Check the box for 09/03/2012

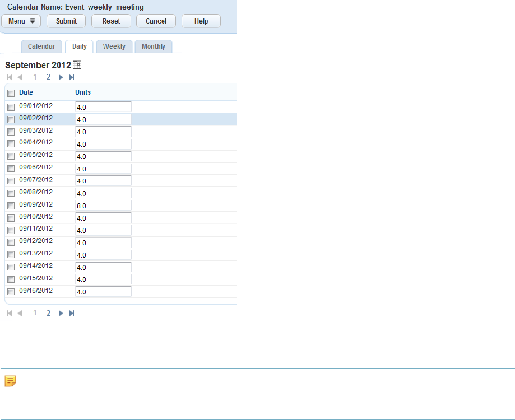coord(11,132)
